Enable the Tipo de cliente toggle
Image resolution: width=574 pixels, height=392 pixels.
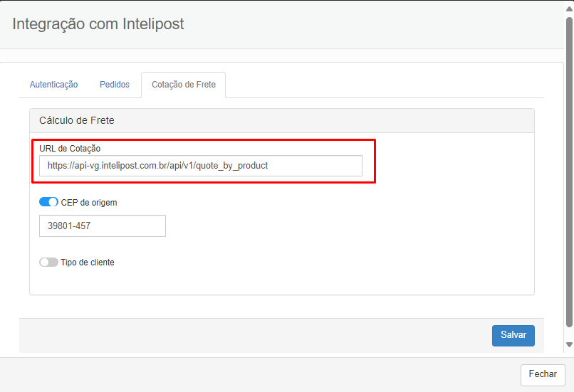coord(48,263)
